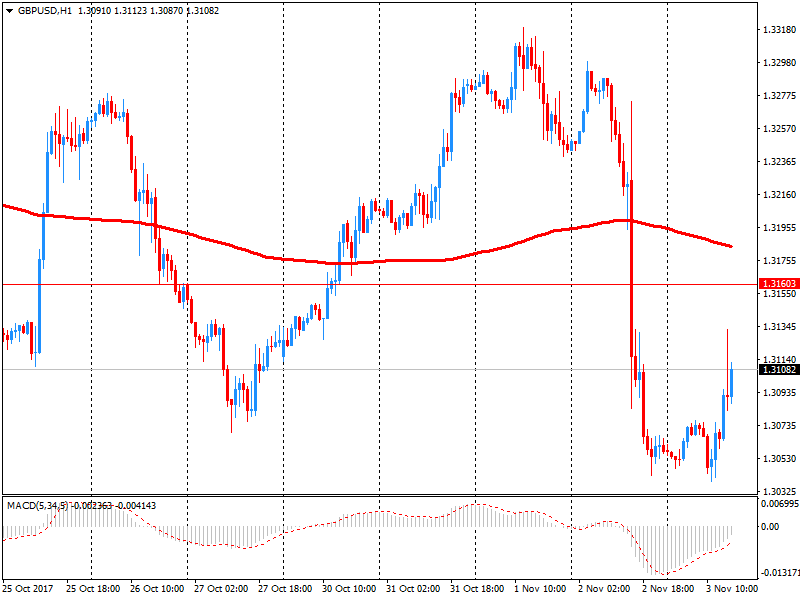Select the 1.30325 price scale value

779,491
